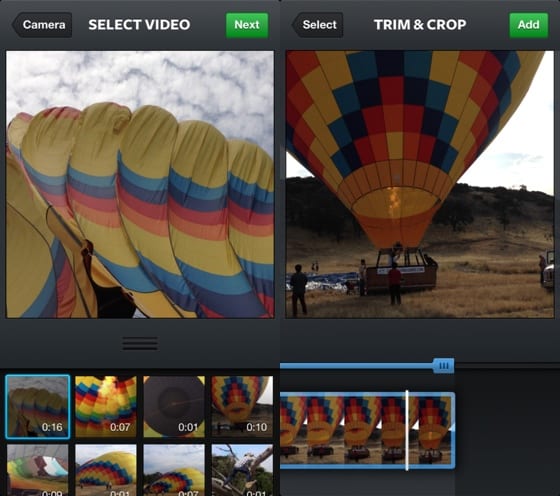560x496 pixels.
Task: Select second-row thumbnail with person climbing tree
Action: (x=242, y=470)
